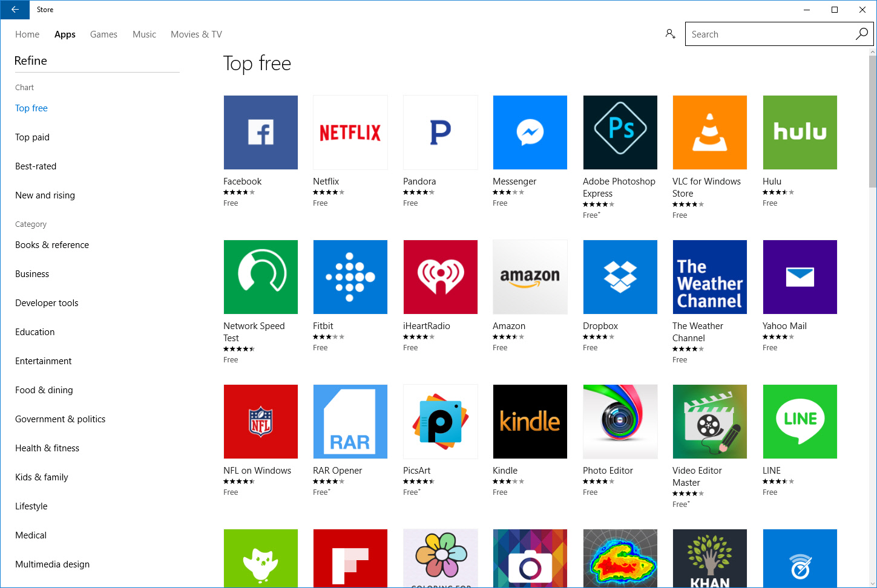This screenshot has width=877, height=588.
Task: Filter by Entertainment category
Action: pyautogui.click(x=44, y=361)
